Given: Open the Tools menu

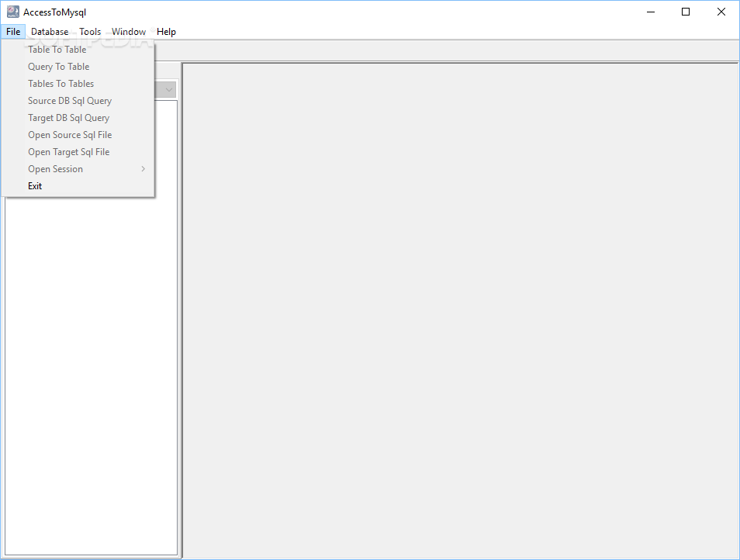Looking at the screenshot, I should (90, 32).
